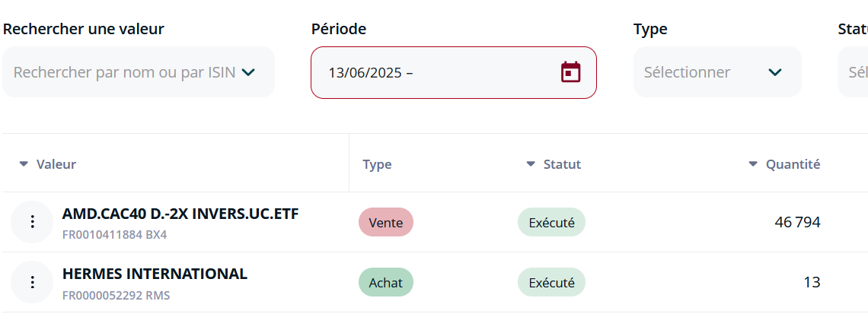Open HERMES INTERNATIONAL value name
868x333 pixels.
(x=155, y=274)
